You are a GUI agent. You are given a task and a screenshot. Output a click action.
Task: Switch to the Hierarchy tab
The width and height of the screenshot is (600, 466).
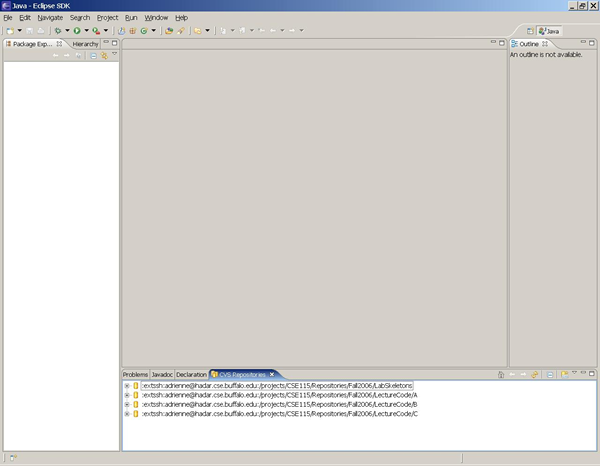(x=85, y=44)
